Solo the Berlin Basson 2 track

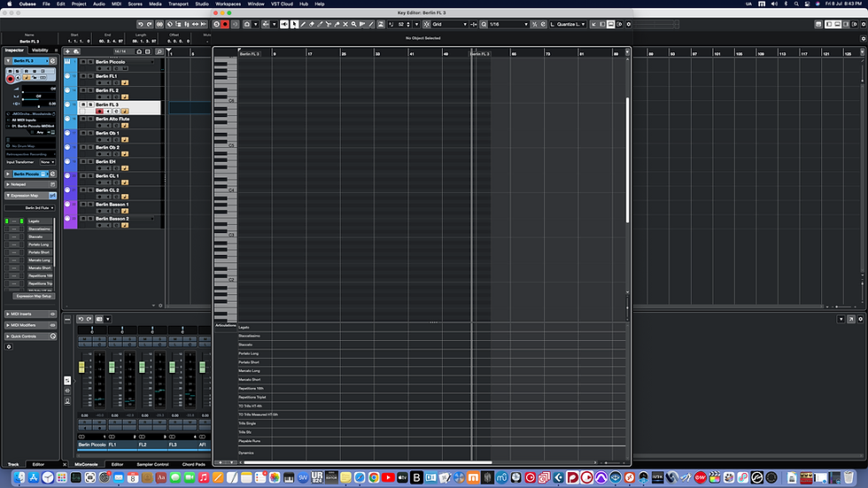pyautogui.click(x=90, y=219)
